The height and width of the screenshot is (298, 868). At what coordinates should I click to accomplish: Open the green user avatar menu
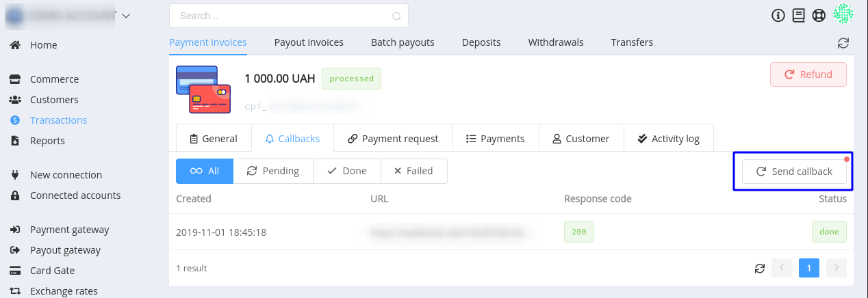tap(843, 14)
